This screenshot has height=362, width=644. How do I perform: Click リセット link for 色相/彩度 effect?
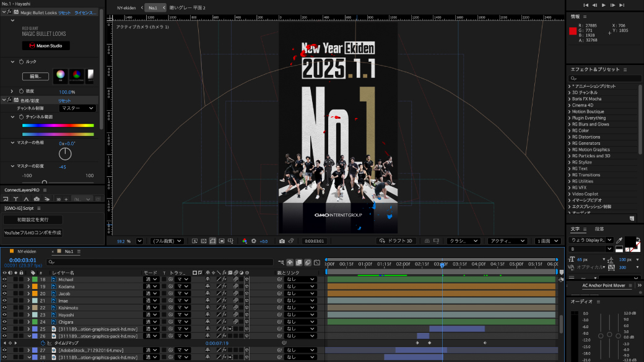pyautogui.click(x=64, y=100)
